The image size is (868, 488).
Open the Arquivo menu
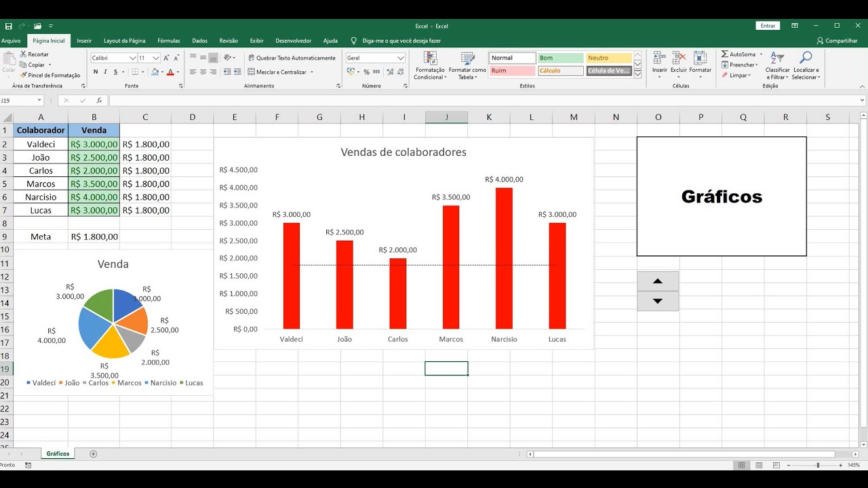pyautogui.click(x=11, y=41)
